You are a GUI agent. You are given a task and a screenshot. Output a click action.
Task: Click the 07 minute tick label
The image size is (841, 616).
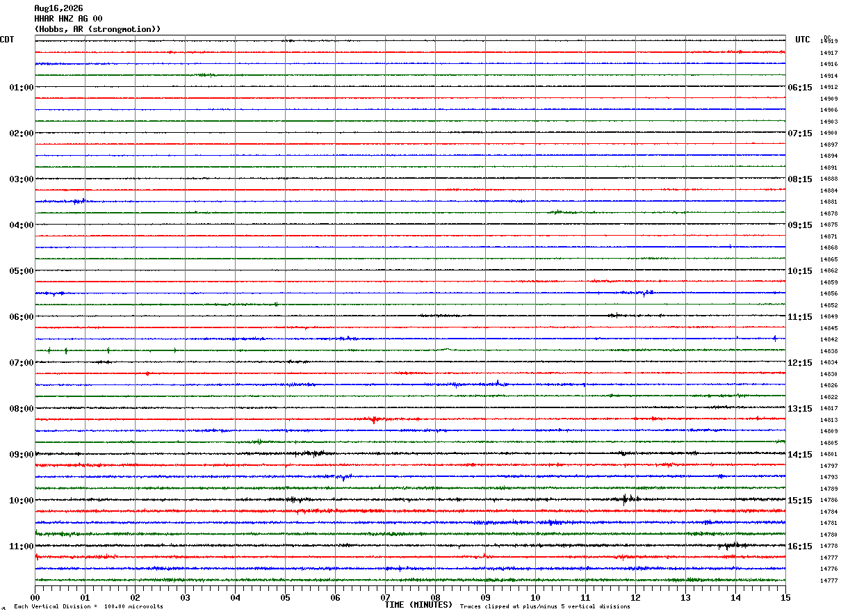point(385,597)
